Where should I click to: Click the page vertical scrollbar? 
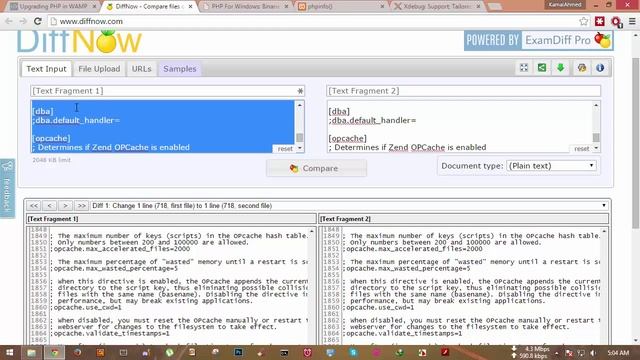[x=636, y=143]
